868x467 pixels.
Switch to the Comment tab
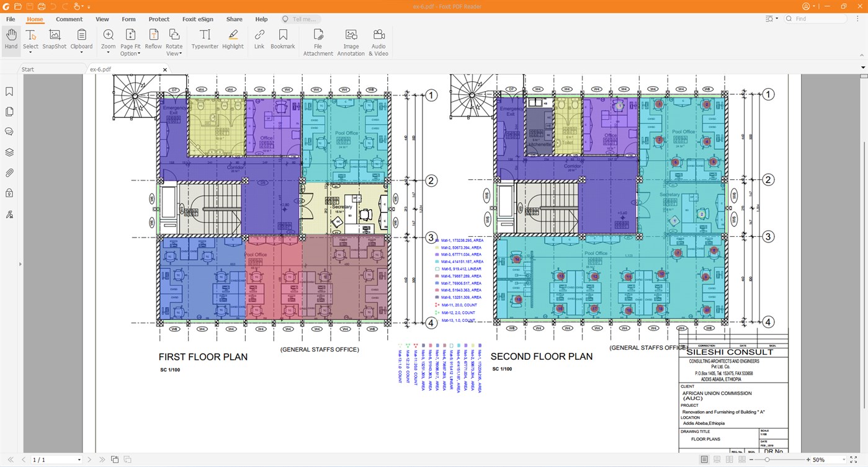coord(69,19)
